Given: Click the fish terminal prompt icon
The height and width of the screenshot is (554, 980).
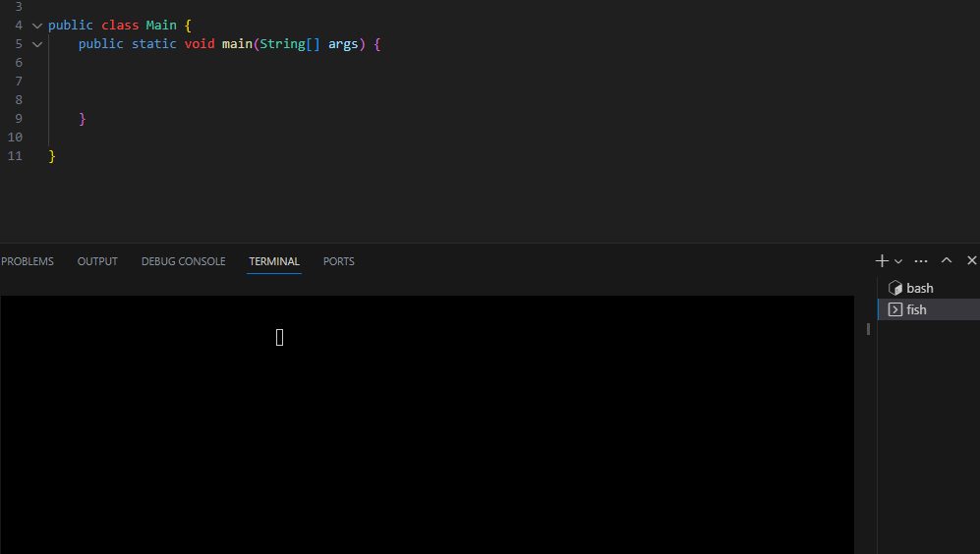Looking at the screenshot, I should (895, 309).
